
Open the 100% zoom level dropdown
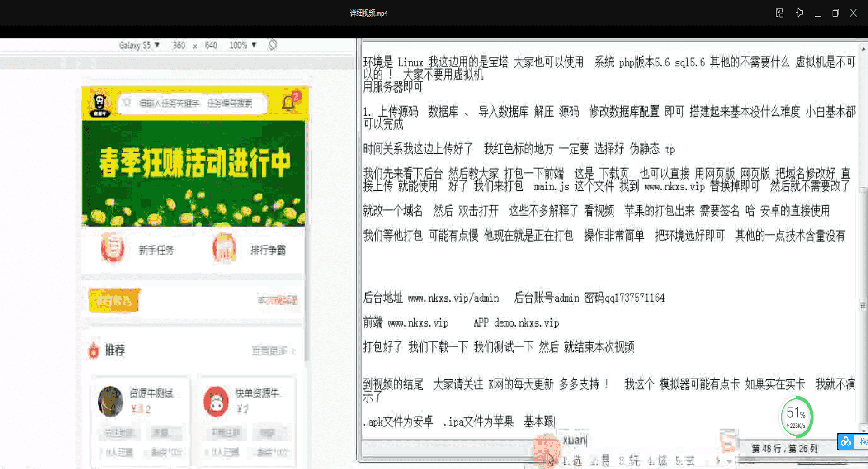[x=242, y=45]
